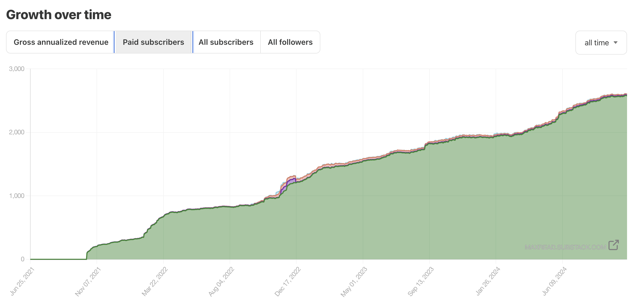Image resolution: width=644 pixels, height=308 pixels.
Task: Click the Jun 09, 2024 axis label
Action: 555,282
